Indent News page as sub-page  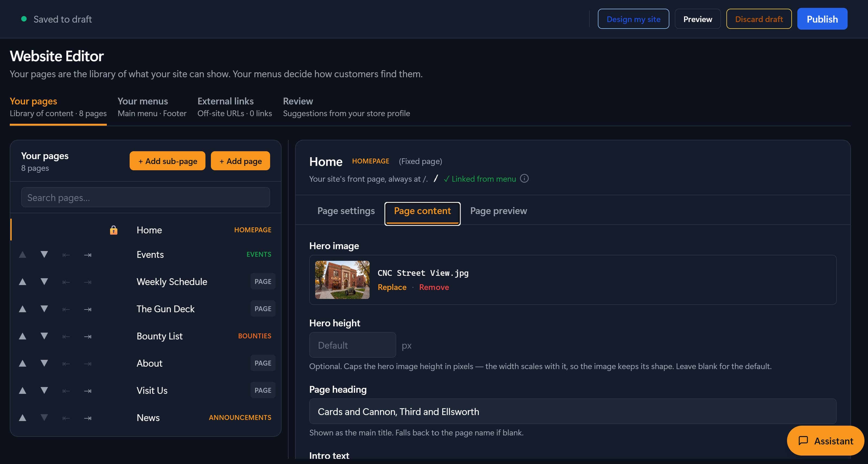point(88,418)
